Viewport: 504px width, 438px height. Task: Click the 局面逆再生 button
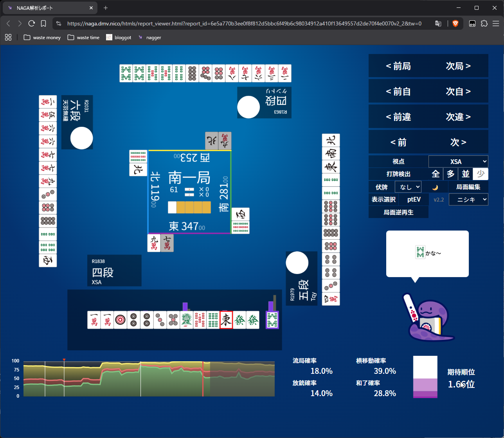coord(398,212)
